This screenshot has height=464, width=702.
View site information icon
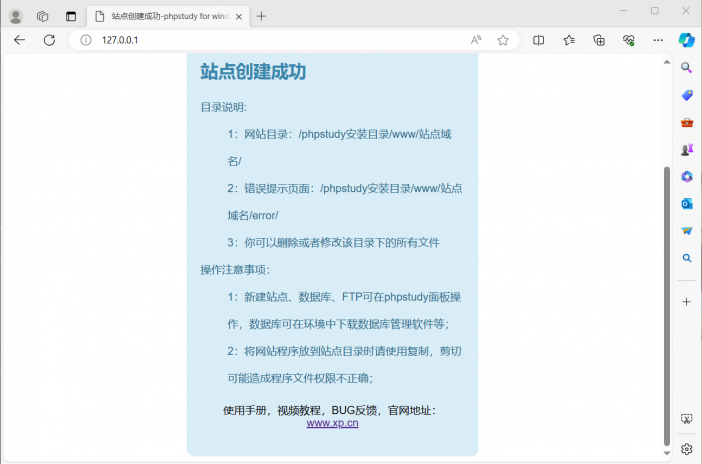[x=86, y=40]
